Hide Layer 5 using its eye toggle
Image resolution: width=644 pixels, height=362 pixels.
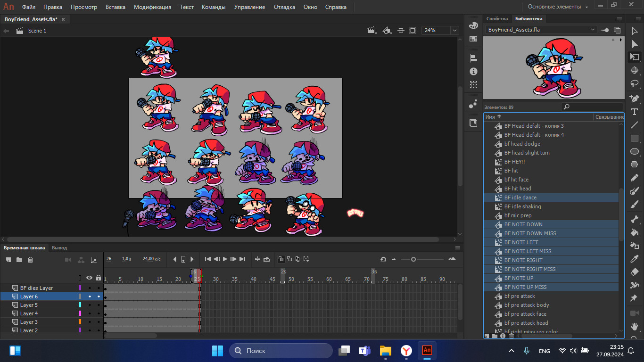coord(89,305)
